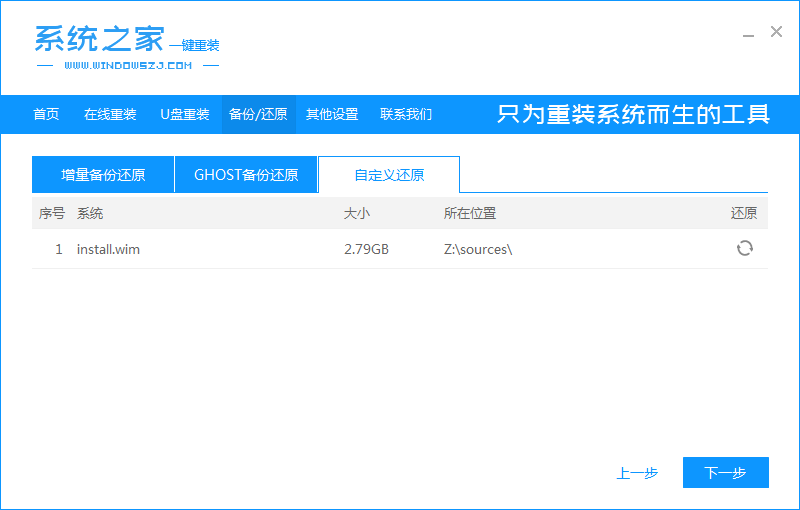The height and width of the screenshot is (510, 800).
Task: Switch to the 增量备份还原 tab
Action: [103, 175]
